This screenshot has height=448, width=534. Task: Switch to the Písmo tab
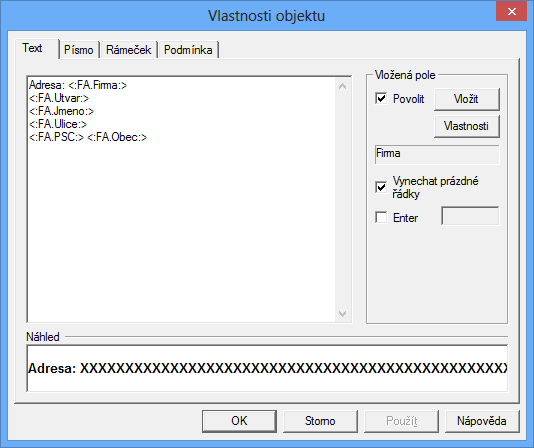[79, 50]
